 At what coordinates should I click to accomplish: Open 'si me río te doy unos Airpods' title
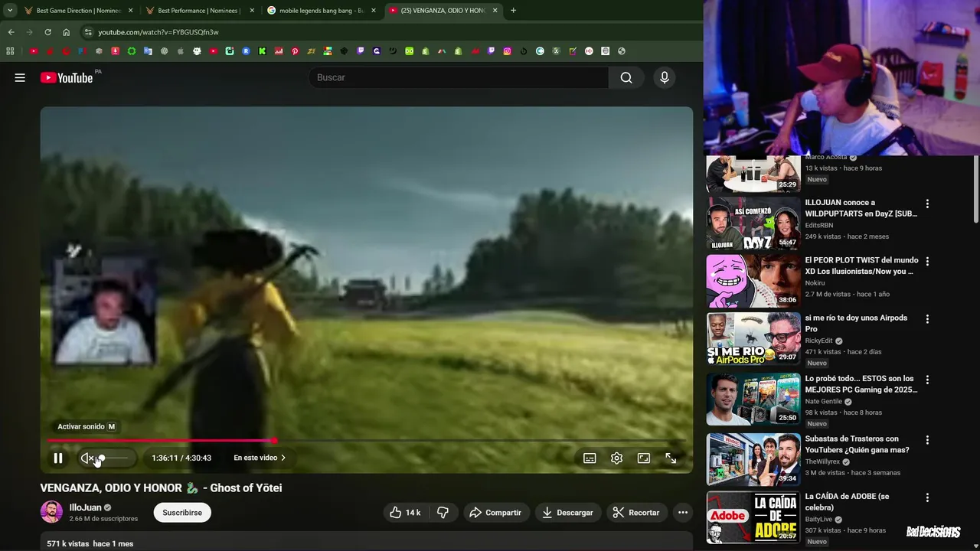pos(856,323)
